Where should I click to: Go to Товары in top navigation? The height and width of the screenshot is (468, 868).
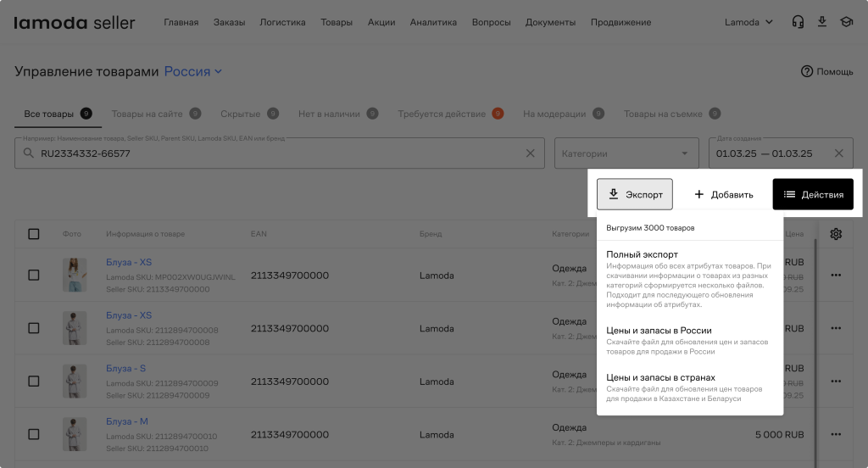(337, 22)
